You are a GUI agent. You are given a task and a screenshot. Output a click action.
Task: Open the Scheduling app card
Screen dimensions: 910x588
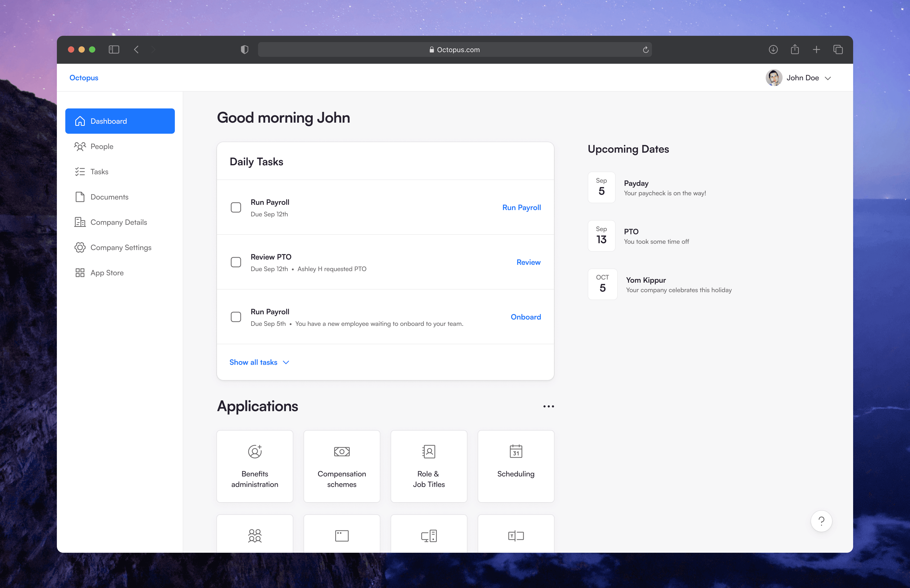[516, 466]
